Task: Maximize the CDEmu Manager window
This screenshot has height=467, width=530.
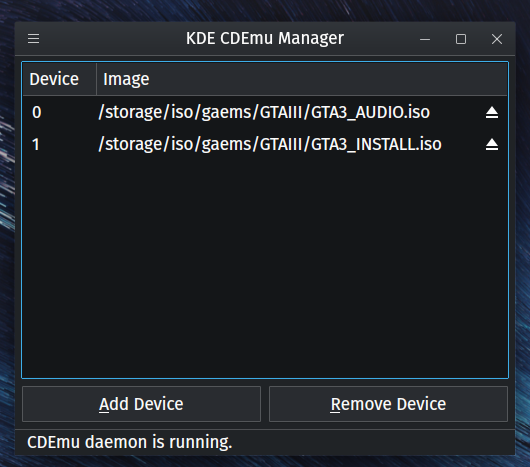Action: click(461, 39)
